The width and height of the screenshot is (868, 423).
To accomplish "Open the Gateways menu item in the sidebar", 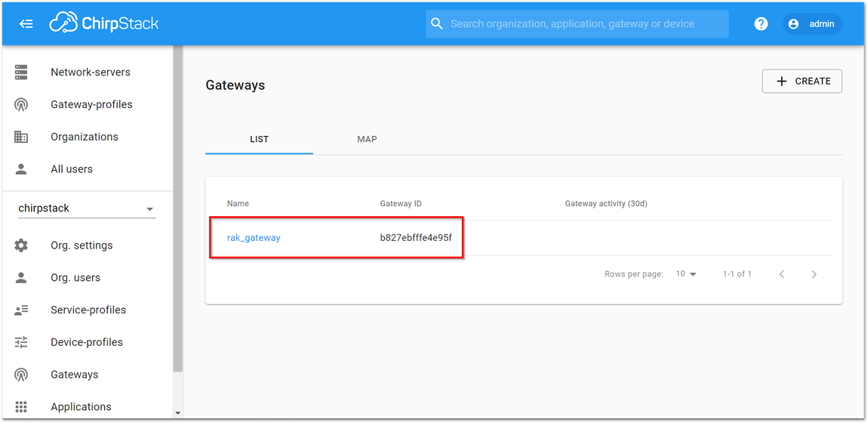I will 88,375.
